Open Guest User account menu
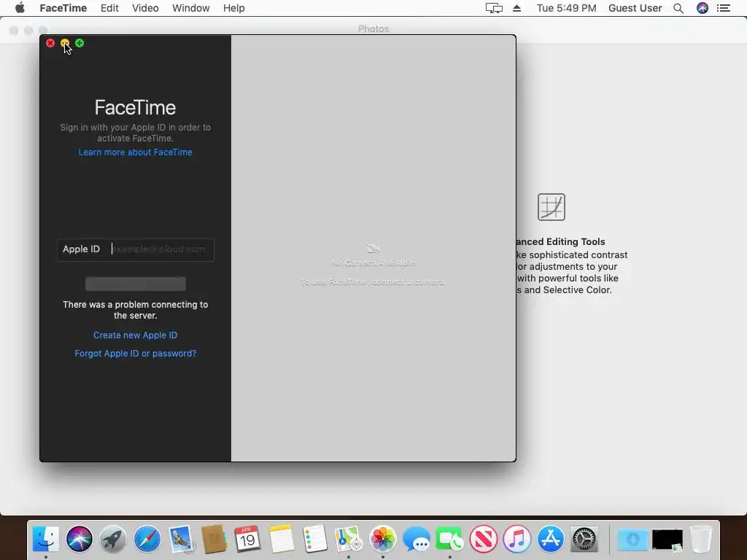This screenshot has height=560, width=747. pyautogui.click(x=635, y=8)
